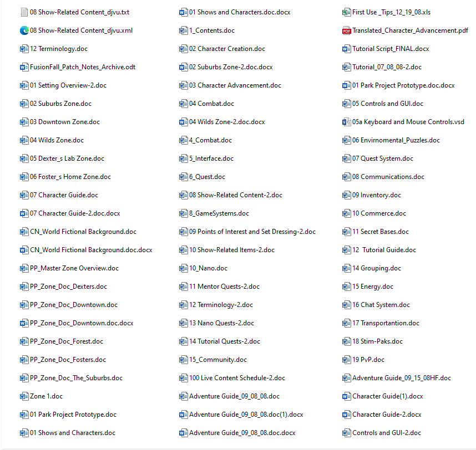Select file 03 Downtown Zone.doc

pos(60,122)
